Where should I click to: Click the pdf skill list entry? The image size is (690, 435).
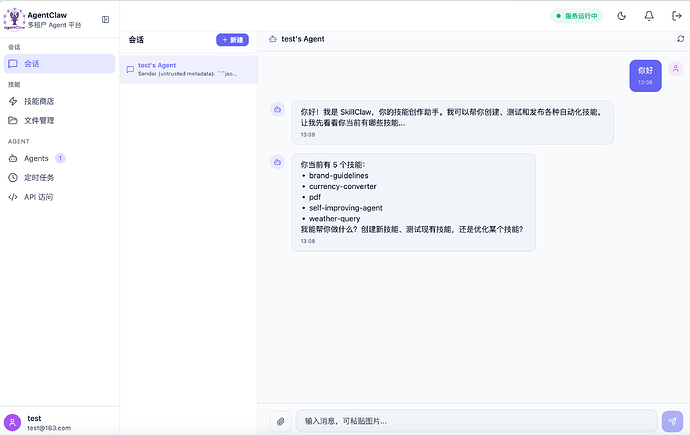pyautogui.click(x=315, y=197)
